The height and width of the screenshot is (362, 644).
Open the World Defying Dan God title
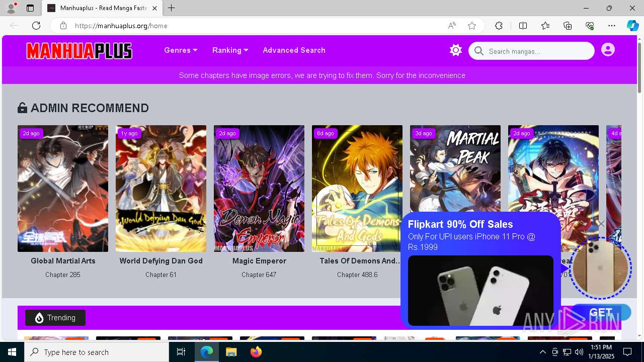pyautogui.click(x=161, y=261)
